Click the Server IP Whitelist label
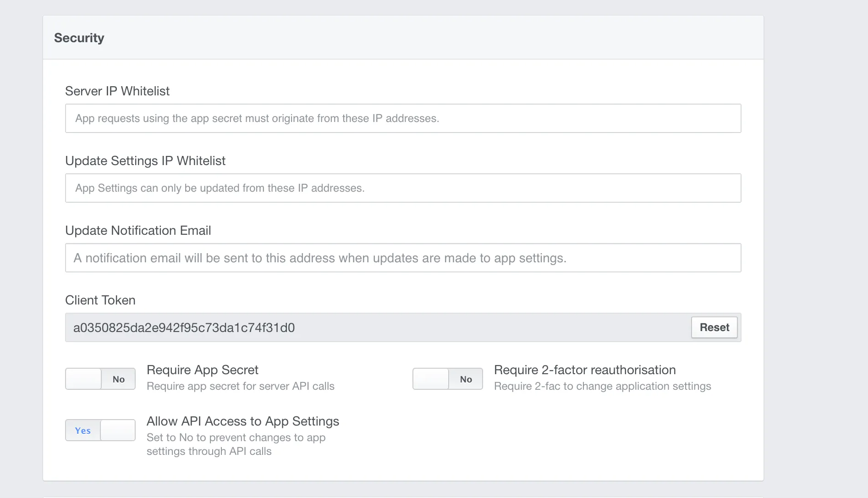The image size is (868, 498). [117, 91]
